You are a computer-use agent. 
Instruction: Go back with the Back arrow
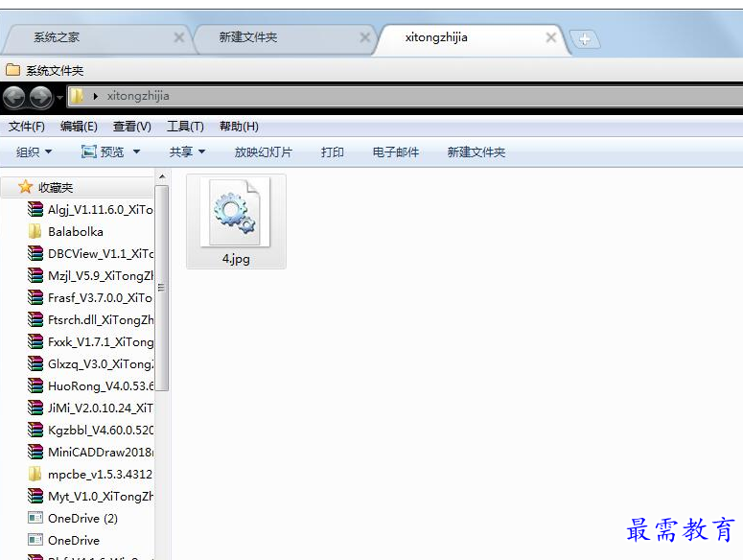[x=14, y=98]
